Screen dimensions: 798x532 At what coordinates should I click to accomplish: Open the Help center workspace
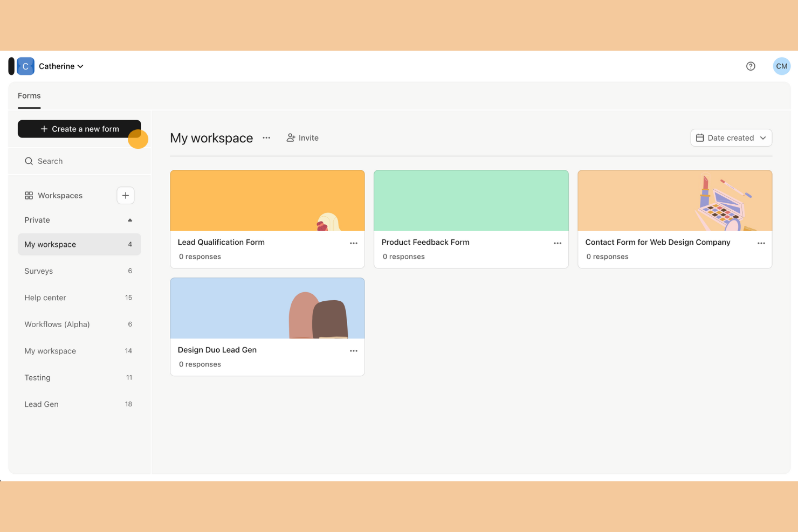79,298
